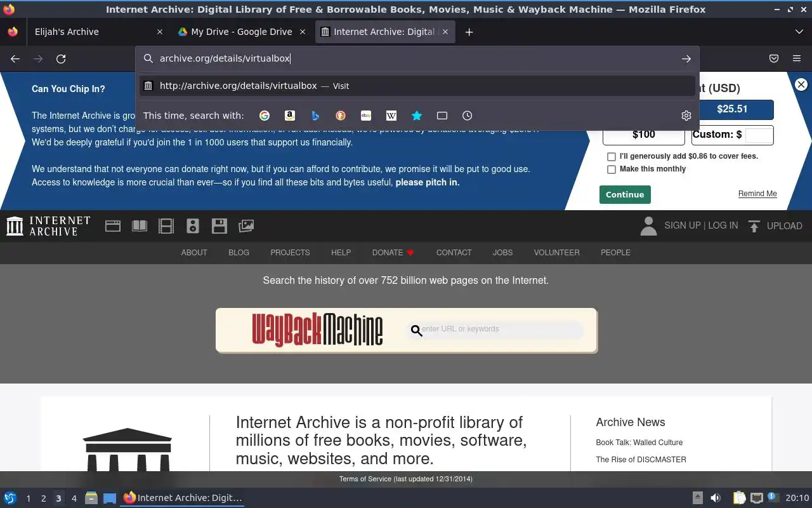Open 'Book Talk: Walled Culture' news link
Screen dimensions: 812x508
pos(639,443)
